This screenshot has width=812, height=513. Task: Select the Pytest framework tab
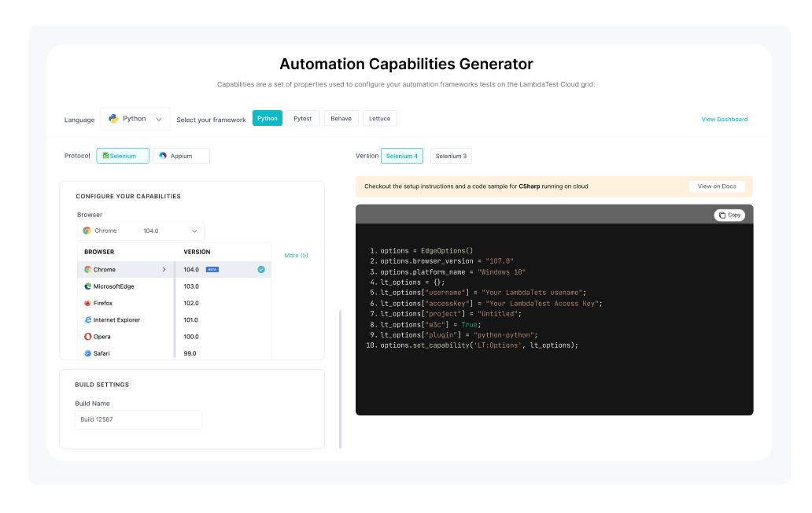tap(302, 118)
